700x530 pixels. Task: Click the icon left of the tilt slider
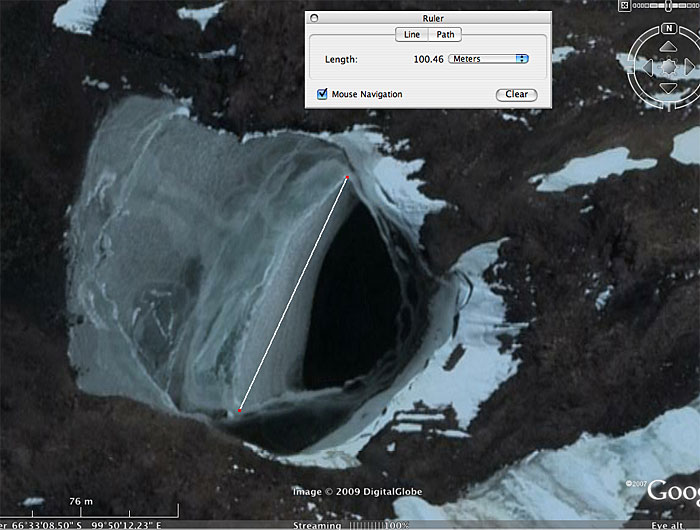tap(624, 5)
